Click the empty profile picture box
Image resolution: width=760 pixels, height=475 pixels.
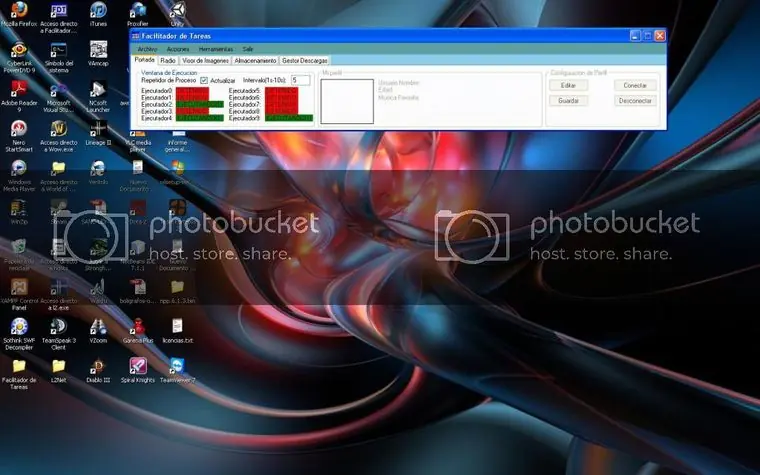coord(347,101)
